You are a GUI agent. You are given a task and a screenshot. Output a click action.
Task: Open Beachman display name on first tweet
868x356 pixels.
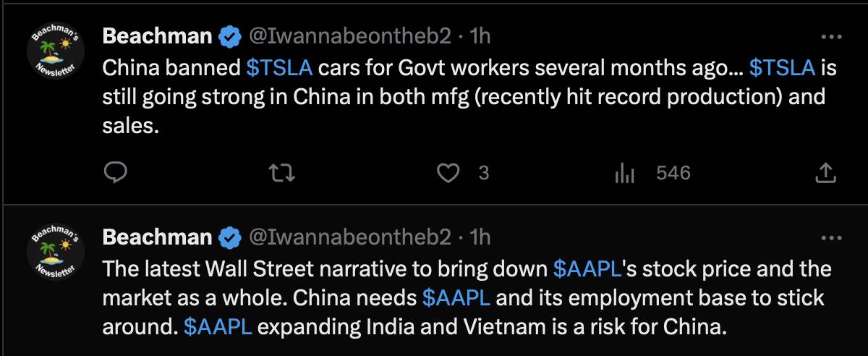point(158,35)
